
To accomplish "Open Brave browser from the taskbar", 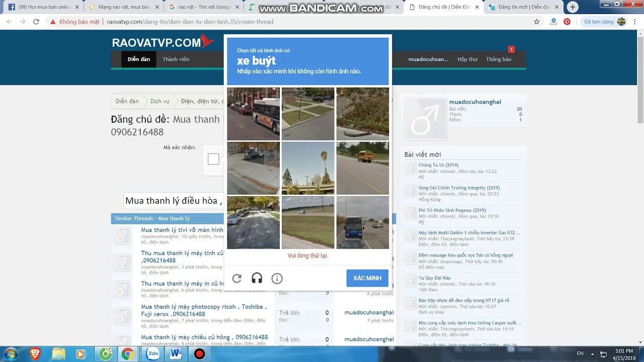I will [x=35, y=354].
